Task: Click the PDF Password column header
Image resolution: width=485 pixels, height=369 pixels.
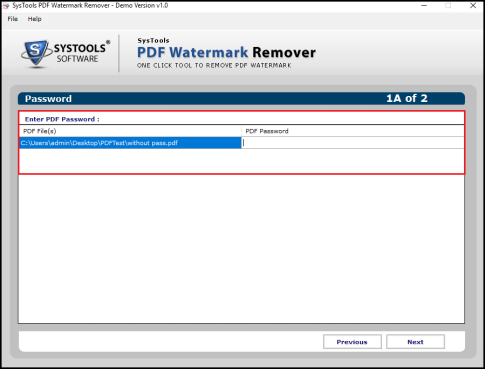Action: coord(353,131)
